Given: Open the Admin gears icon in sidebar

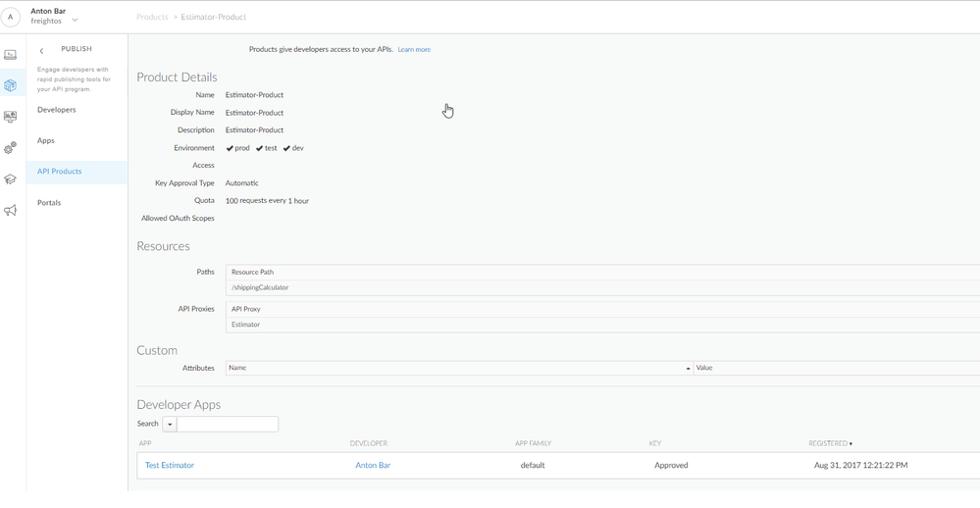Looking at the screenshot, I should pyautogui.click(x=10, y=148).
